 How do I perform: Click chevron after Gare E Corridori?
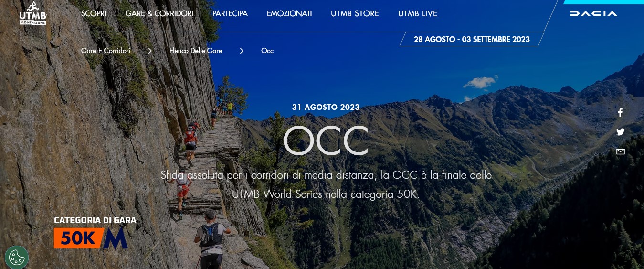pos(150,51)
